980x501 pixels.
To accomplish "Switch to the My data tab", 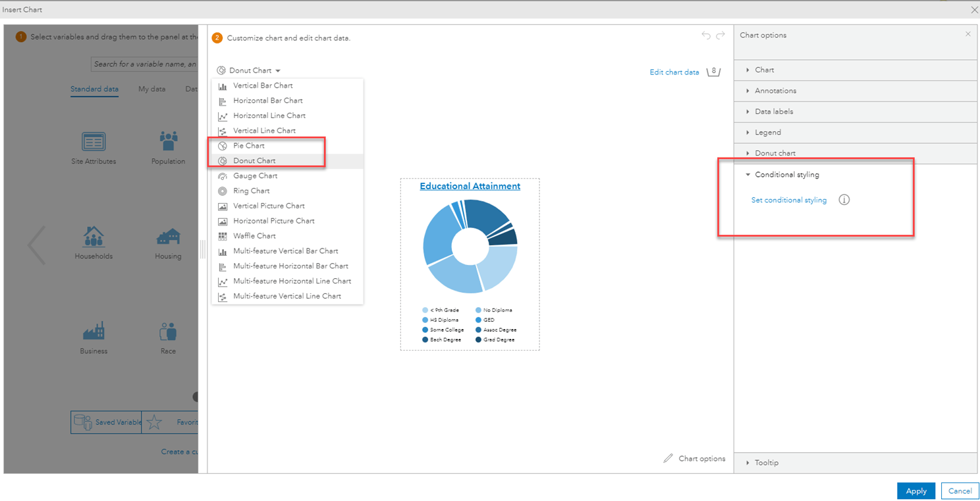I will (151, 88).
